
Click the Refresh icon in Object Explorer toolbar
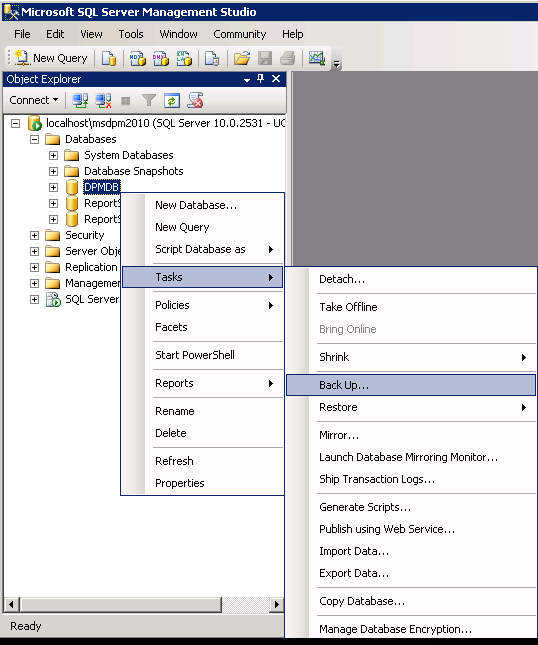pos(172,100)
